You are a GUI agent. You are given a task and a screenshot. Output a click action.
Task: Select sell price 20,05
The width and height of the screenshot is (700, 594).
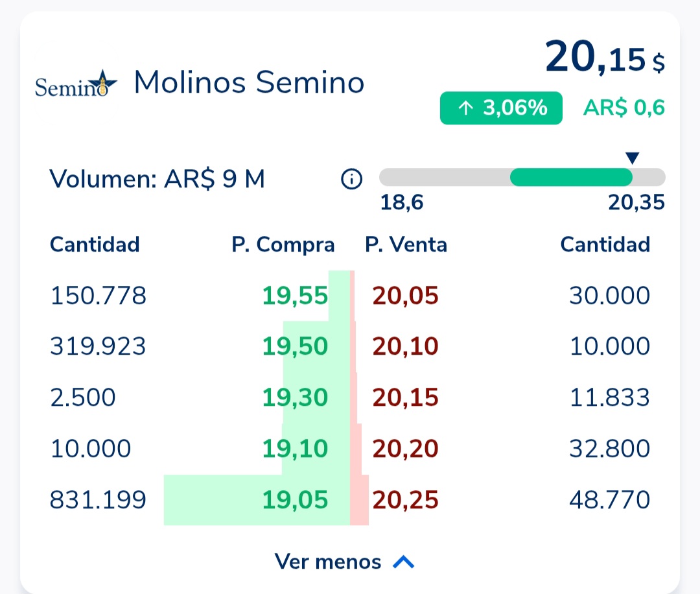(x=406, y=296)
